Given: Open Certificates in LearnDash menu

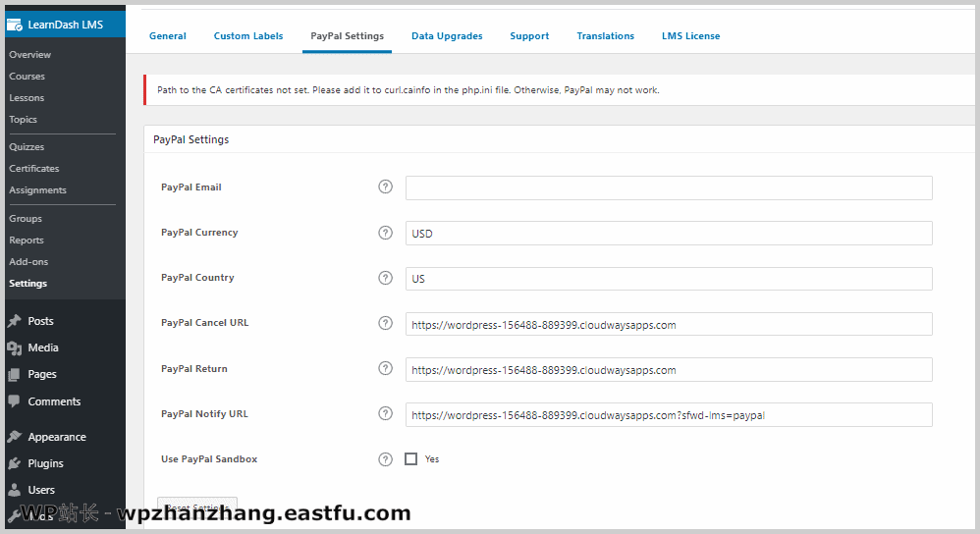Looking at the screenshot, I should (33, 169).
